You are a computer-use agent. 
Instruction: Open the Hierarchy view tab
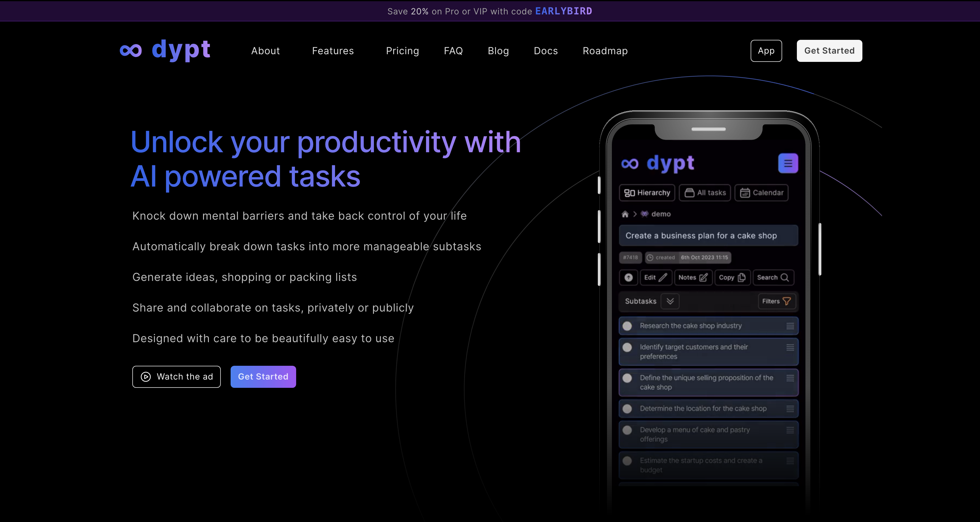click(x=647, y=193)
